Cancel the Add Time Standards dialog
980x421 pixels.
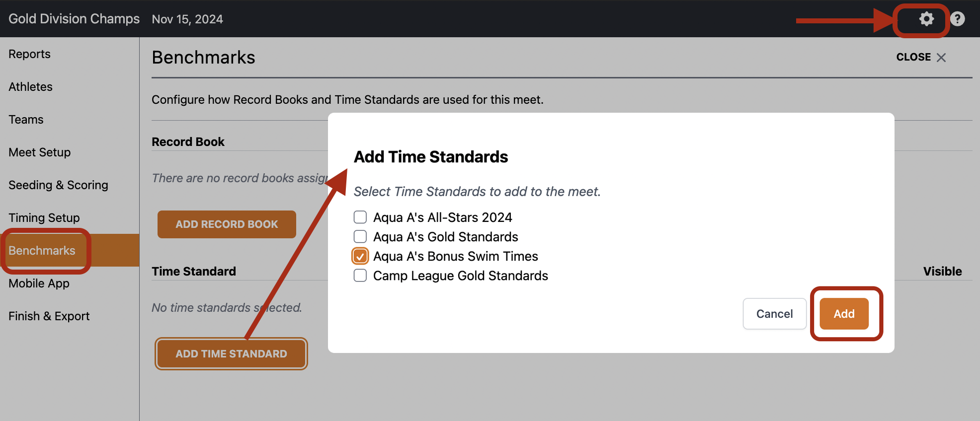(x=774, y=314)
